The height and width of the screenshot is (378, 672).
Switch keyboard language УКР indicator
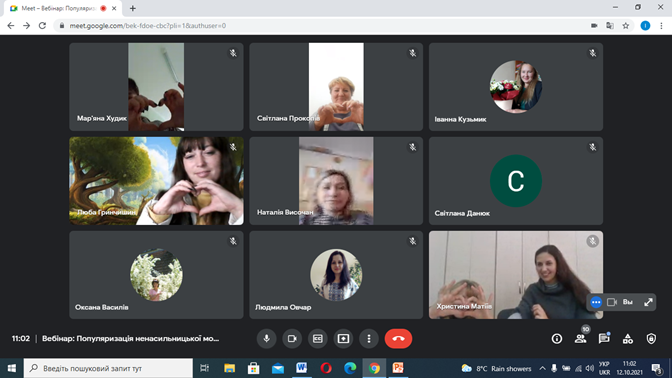[x=604, y=368]
